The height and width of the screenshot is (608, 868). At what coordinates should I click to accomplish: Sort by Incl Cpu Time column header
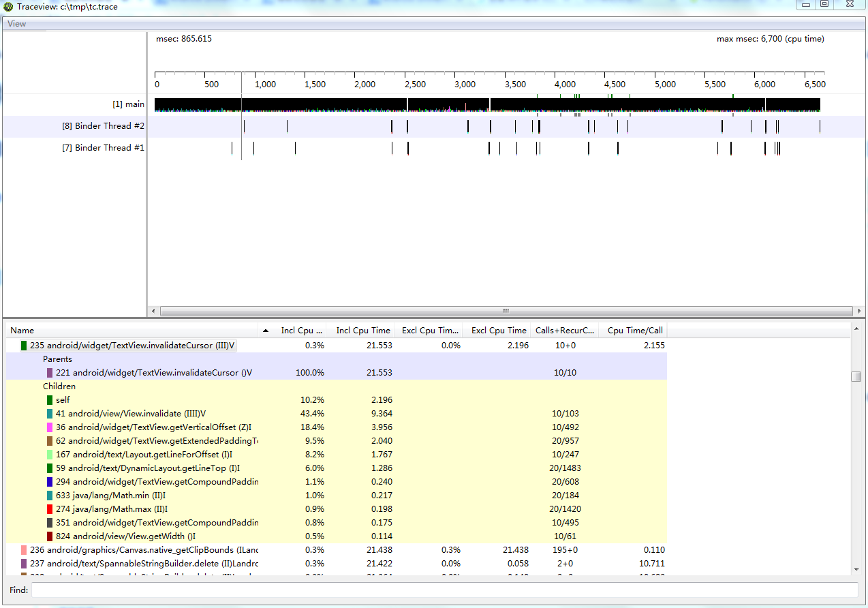click(x=362, y=331)
